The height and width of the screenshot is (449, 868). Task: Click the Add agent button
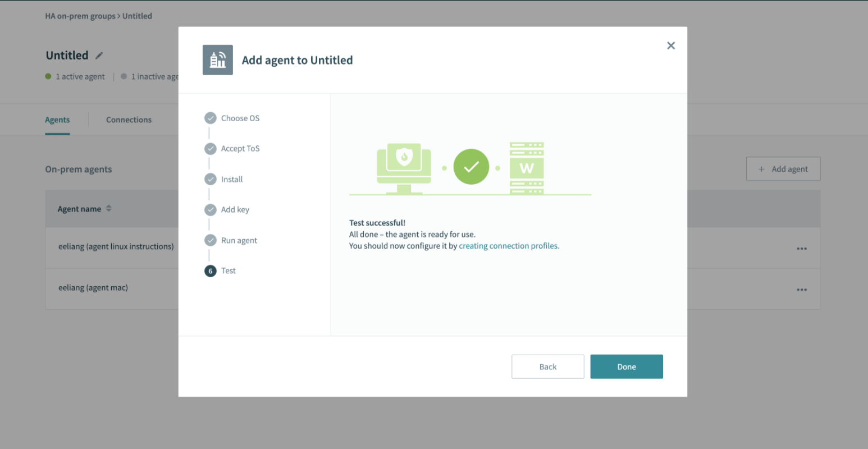pyautogui.click(x=783, y=169)
